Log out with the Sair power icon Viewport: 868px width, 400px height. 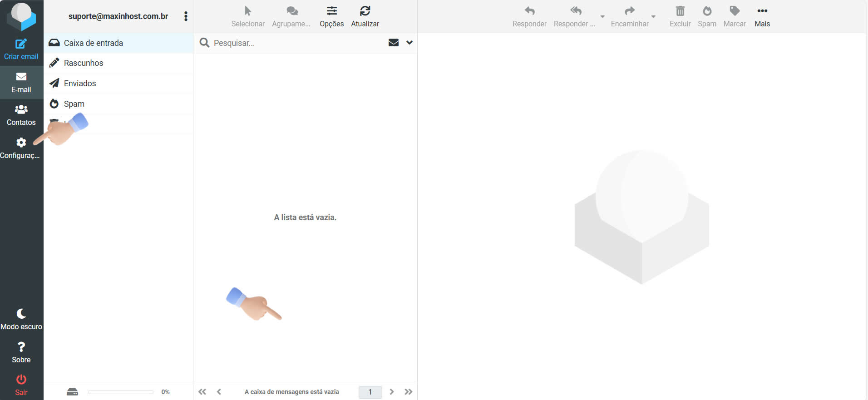pos(21,380)
